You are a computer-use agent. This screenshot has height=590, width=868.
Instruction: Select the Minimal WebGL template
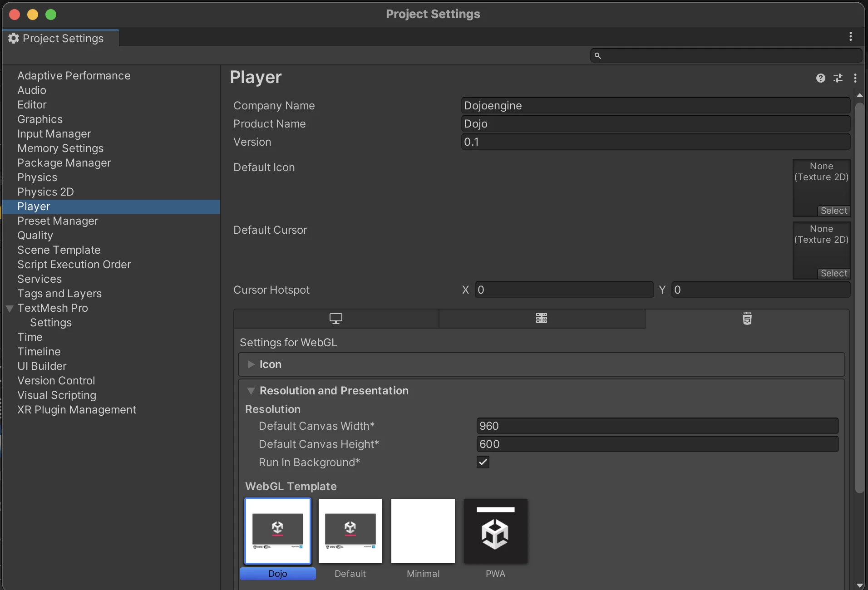pyautogui.click(x=422, y=531)
